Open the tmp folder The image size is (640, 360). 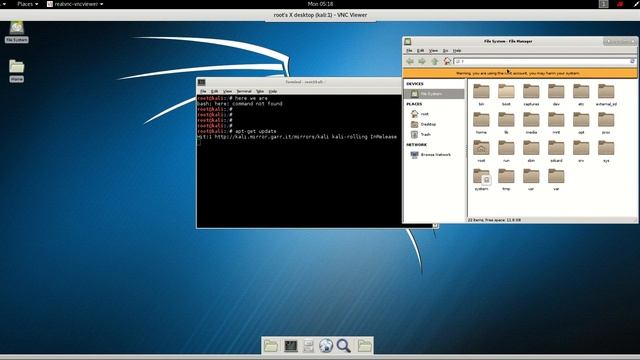tap(506, 180)
